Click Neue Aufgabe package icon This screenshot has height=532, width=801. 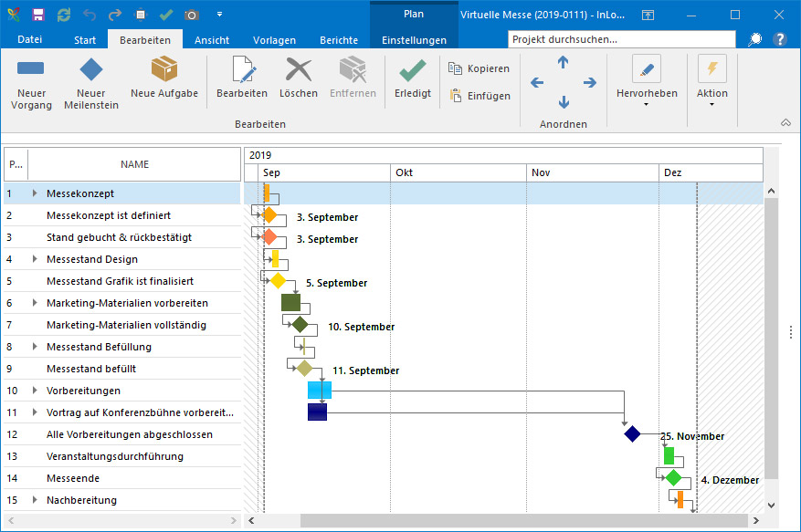(164, 69)
